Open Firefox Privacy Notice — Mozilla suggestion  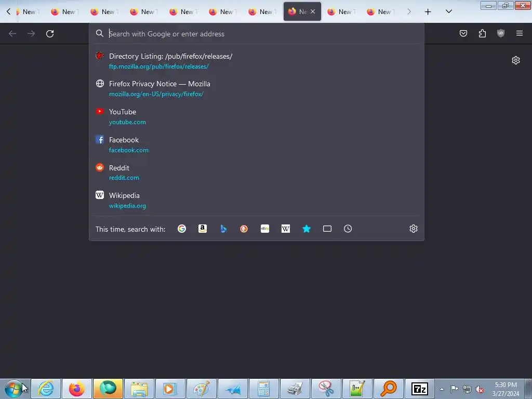coord(257,89)
